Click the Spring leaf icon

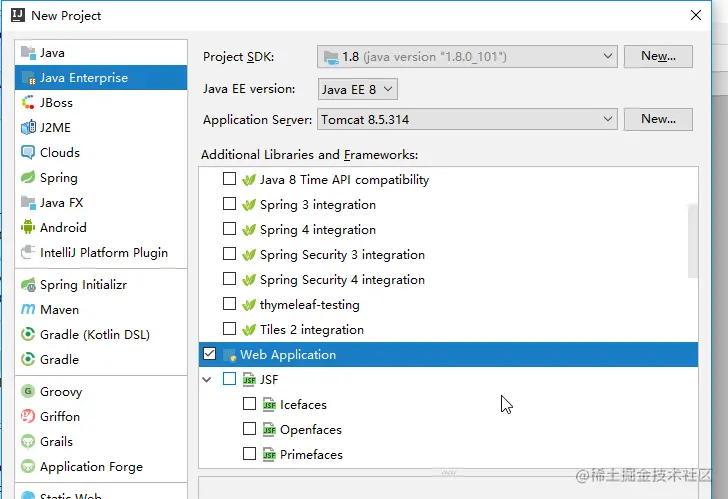(x=28, y=178)
